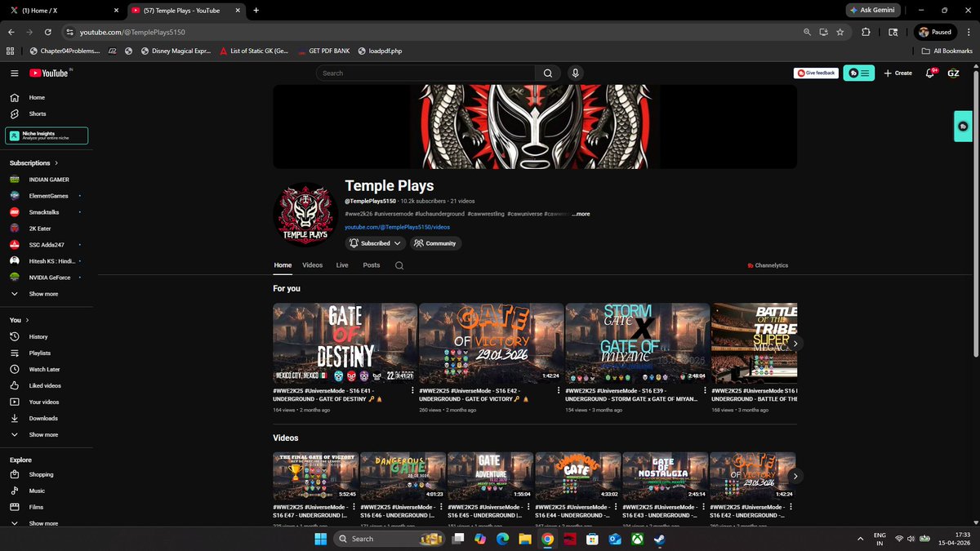Viewport: 980px width, 551px height.
Task: Switch to Videos tab on channel
Action: [312, 265]
